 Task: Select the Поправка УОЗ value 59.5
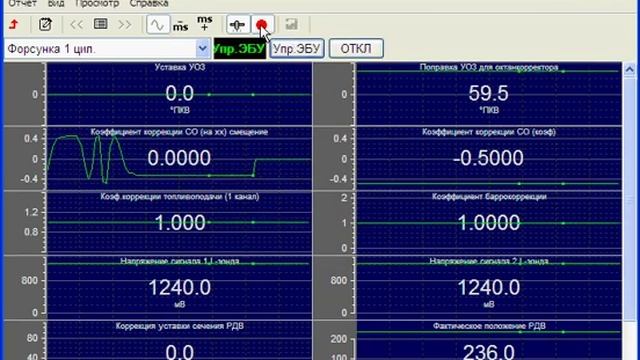point(489,93)
